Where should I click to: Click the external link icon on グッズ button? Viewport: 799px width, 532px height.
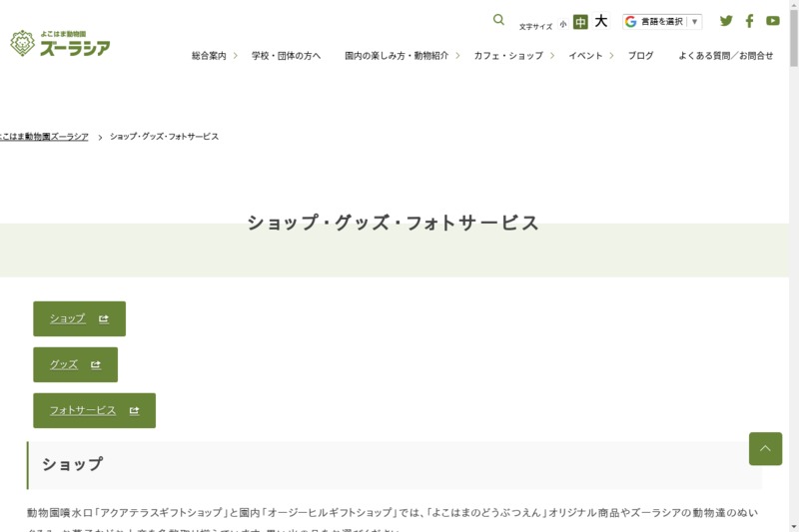point(96,364)
